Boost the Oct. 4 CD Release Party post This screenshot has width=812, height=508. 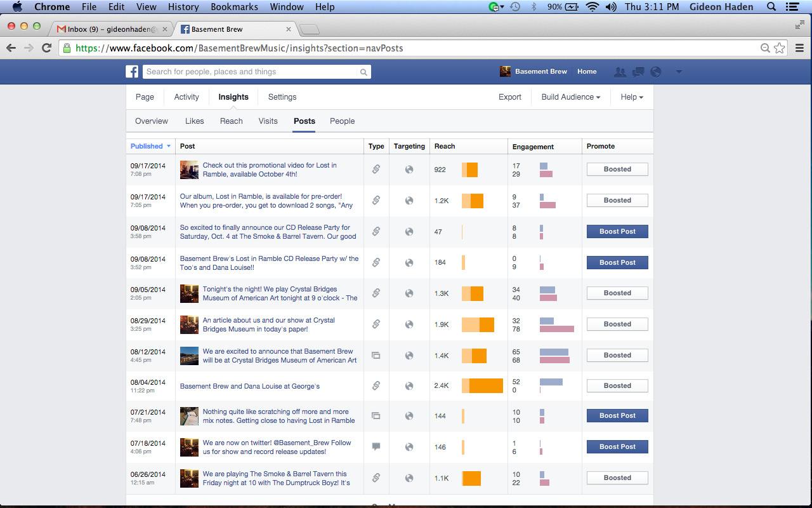617,232
